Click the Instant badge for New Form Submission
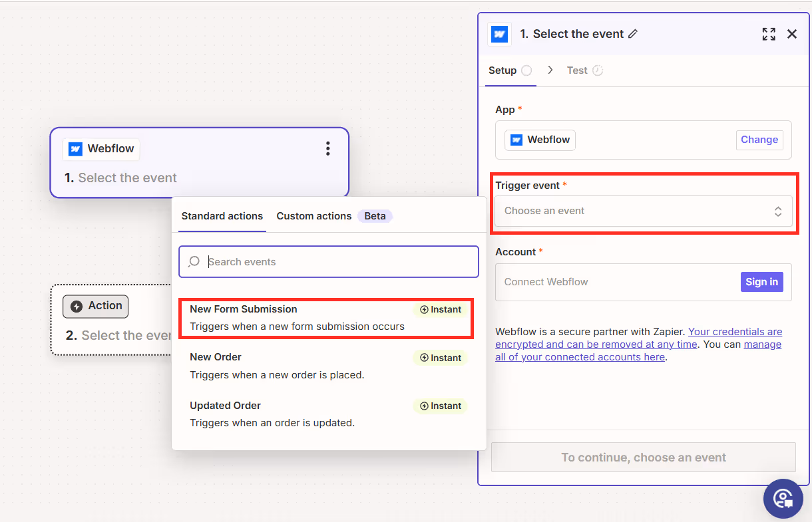Viewport: 812px width, 522px height. (x=441, y=309)
